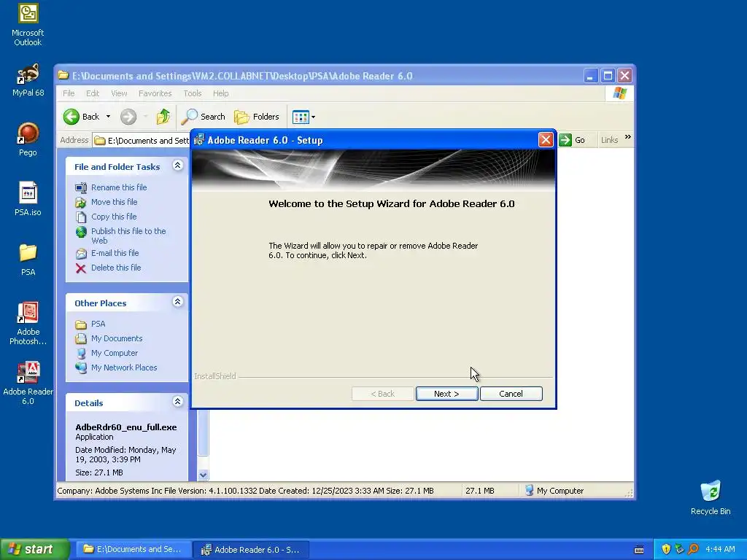Open PSA under Other Places

98,324
